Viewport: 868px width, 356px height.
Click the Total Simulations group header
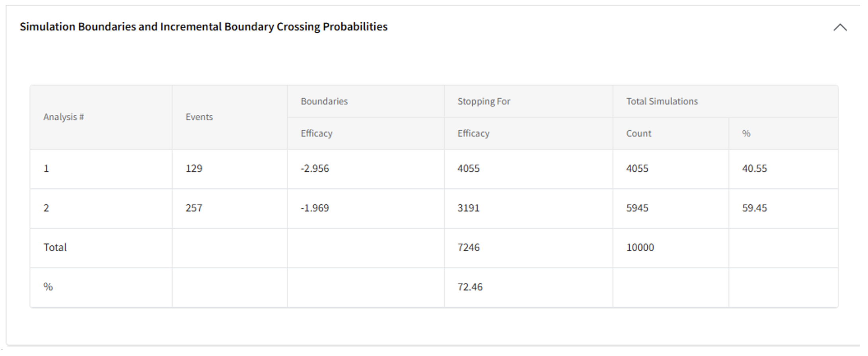[x=662, y=102]
